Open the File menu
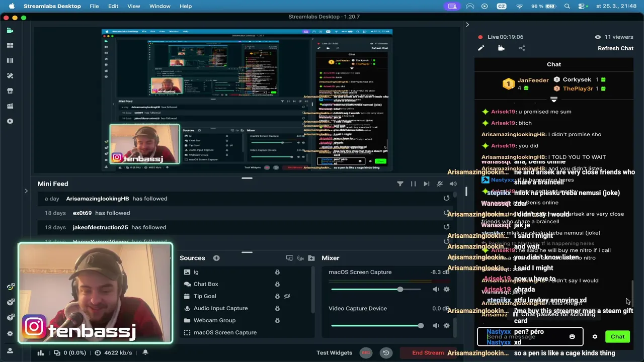 coord(94,6)
